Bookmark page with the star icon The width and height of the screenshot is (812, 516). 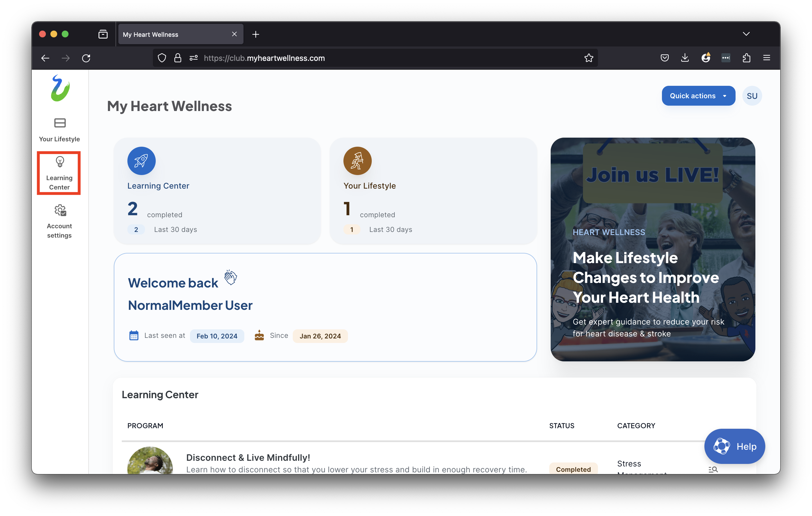pos(588,58)
